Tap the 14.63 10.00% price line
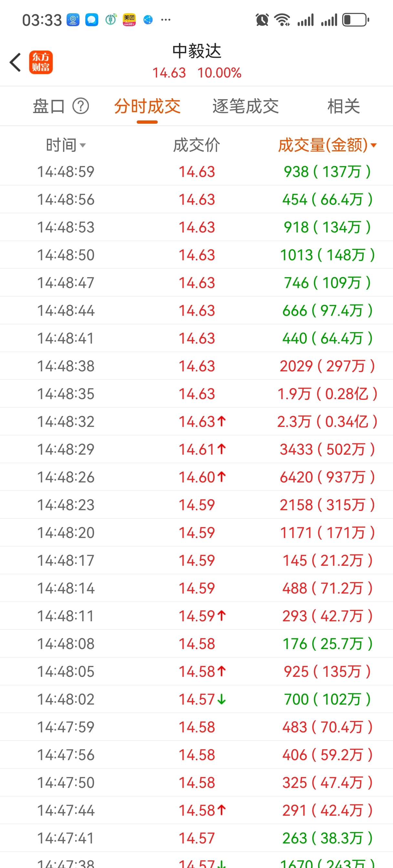Viewport: 393px width, 868px height. coord(197,73)
